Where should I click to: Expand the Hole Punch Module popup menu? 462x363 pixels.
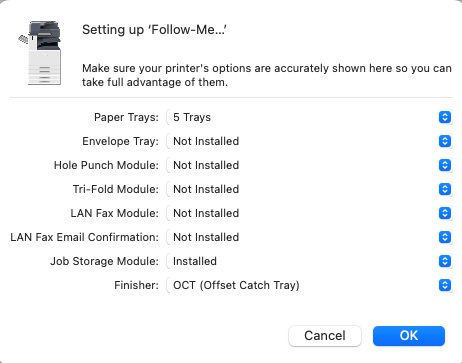tap(309, 165)
